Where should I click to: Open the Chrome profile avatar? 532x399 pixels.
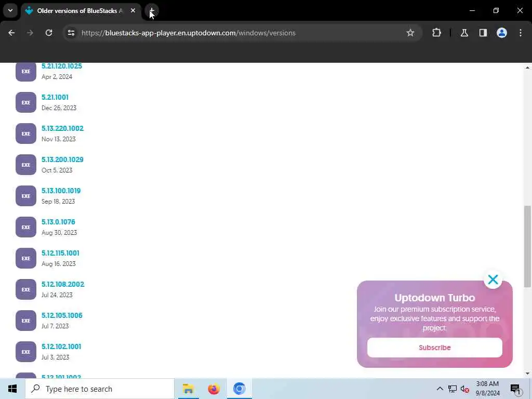point(502,33)
